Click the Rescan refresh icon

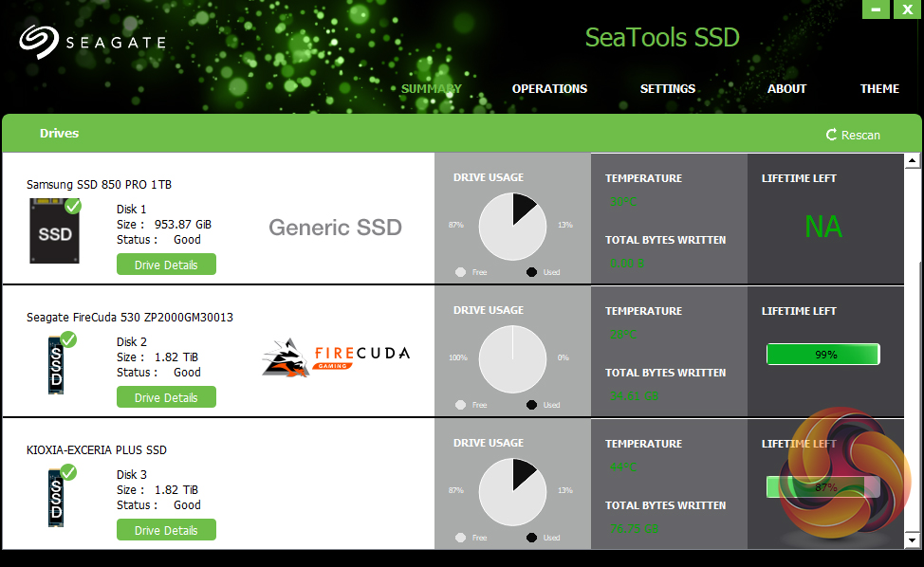(832, 135)
